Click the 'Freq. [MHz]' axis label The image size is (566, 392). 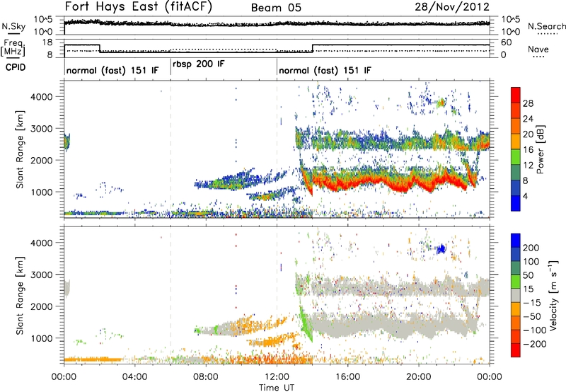13,47
